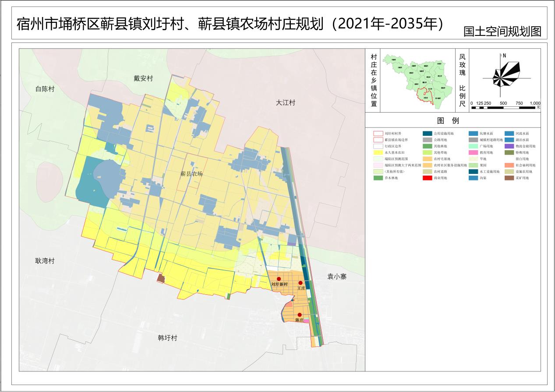This screenshot has width=555, height=392.
Task: Click the 刘圩村村界 legend boundary box
Action: click(378, 134)
